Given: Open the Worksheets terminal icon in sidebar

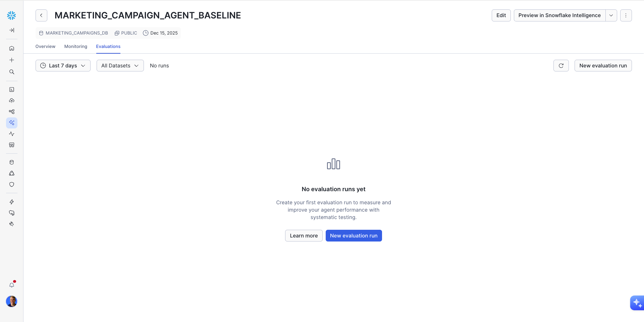Looking at the screenshot, I should [x=12, y=90].
